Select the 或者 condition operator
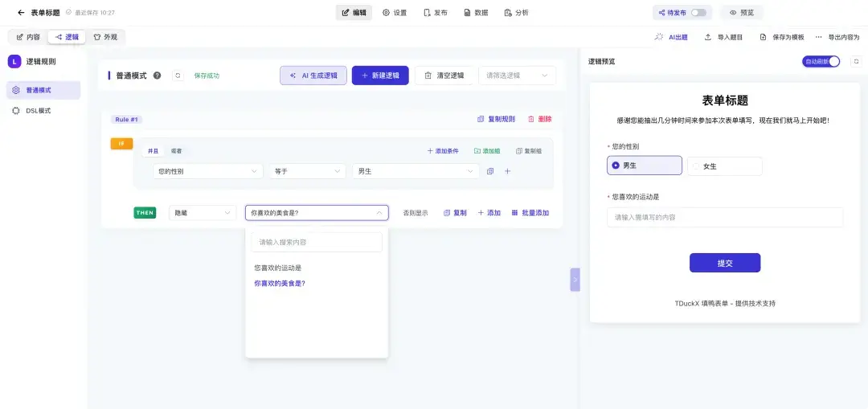This screenshot has width=868, height=409. point(176,151)
